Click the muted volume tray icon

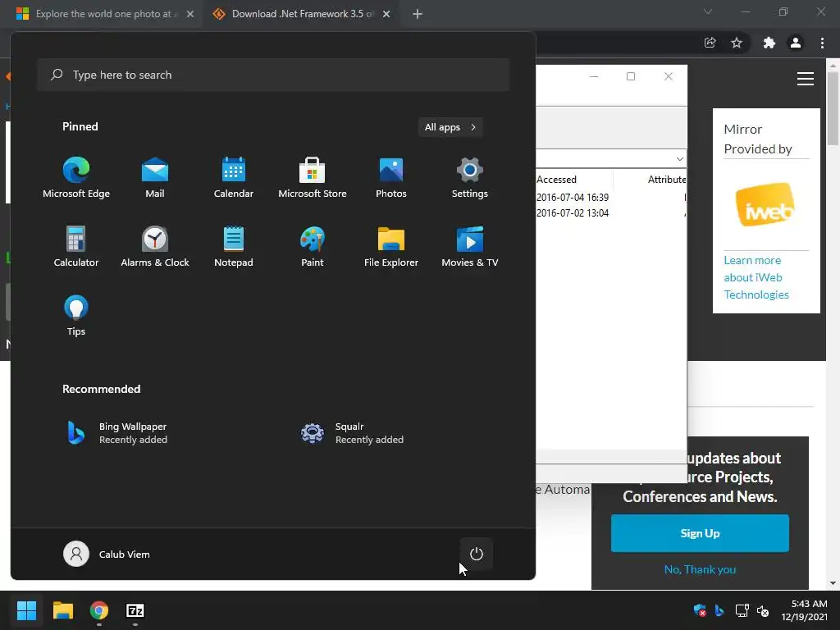click(x=763, y=610)
